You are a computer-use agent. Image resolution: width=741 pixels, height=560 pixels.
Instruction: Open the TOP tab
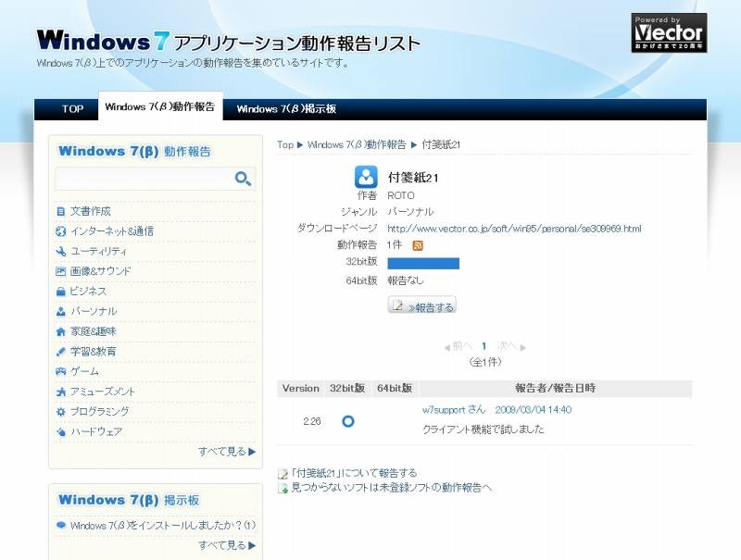coord(72,109)
